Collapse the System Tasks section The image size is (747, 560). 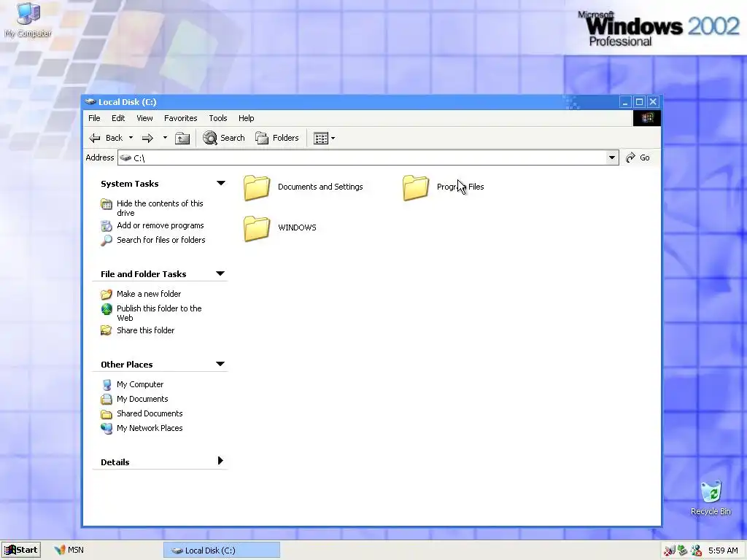pyautogui.click(x=220, y=183)
